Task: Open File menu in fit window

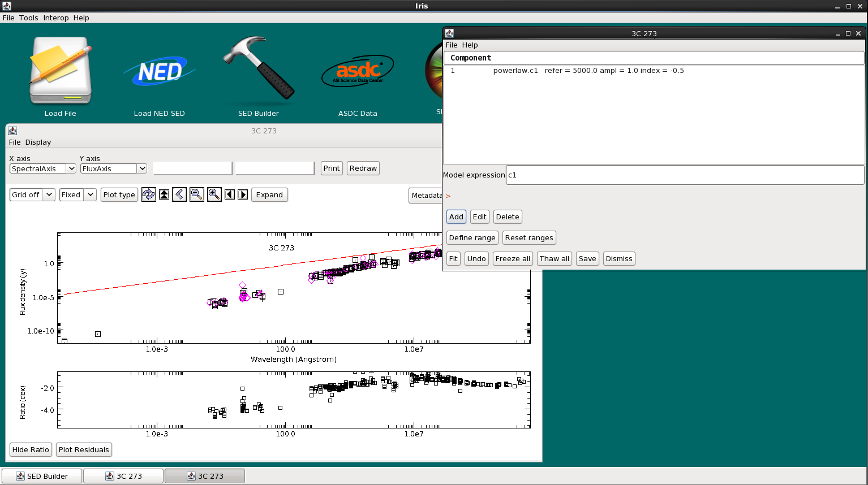Action: [x=452, y=45]
